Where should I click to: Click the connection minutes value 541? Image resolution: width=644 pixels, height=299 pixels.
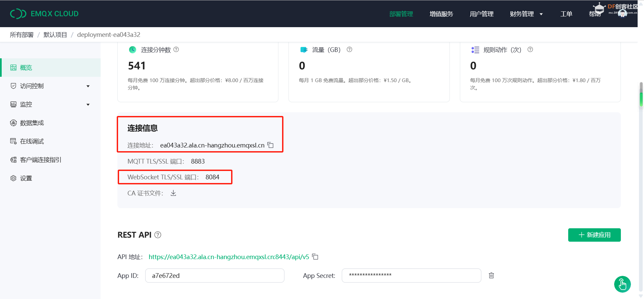point(137,66)
